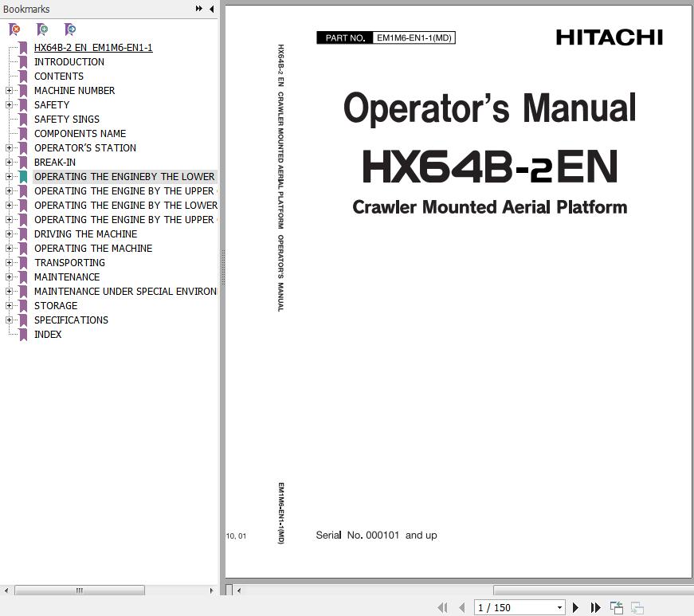This screenshot has width=694, height=616.
Task: Select the BREAK-IN bookmark label
Action: (55, 162)
